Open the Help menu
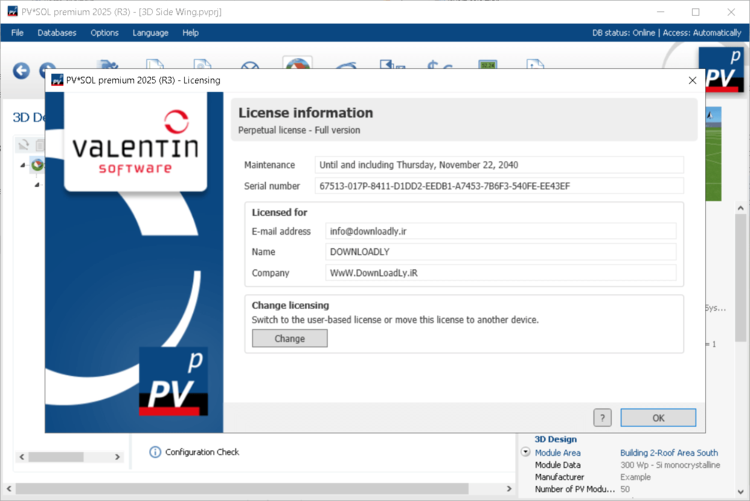 [x=190, y=33]
